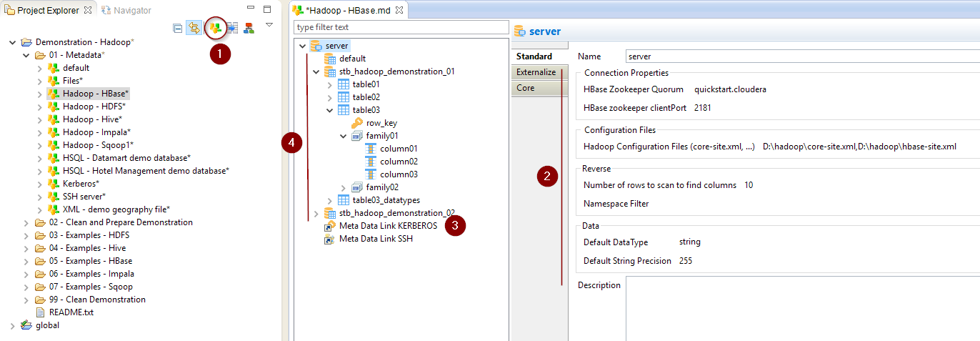Screen dimensions: 980x341
Task: Click the server node icon in editor tree
Action: (x=316, y=46)
